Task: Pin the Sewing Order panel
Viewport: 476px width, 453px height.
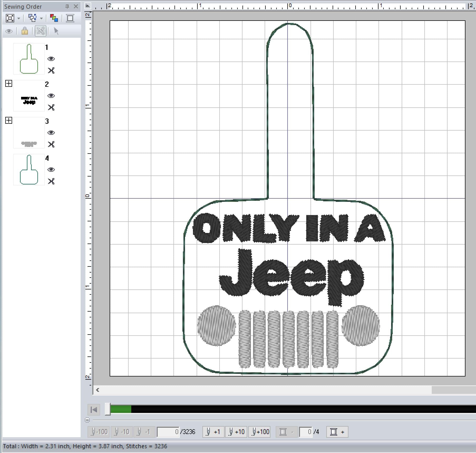Action: 67,6
